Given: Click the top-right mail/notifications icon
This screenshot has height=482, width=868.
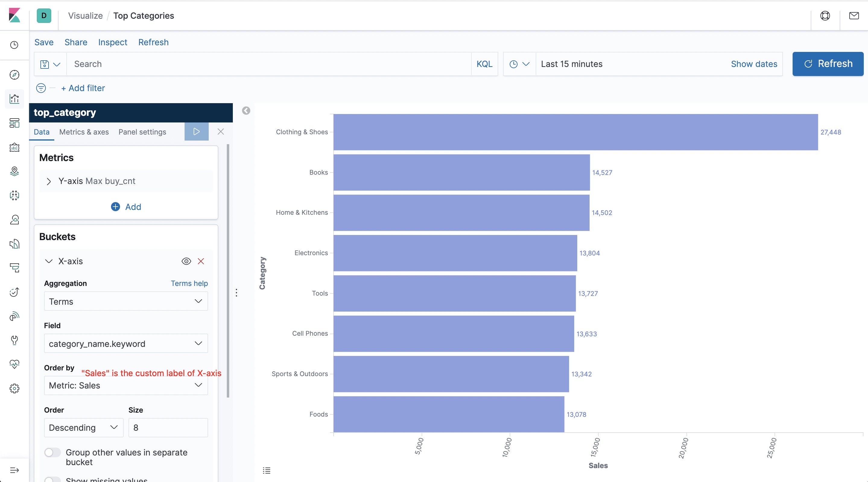Looking at the screenshot, I should tap(854, 16).
